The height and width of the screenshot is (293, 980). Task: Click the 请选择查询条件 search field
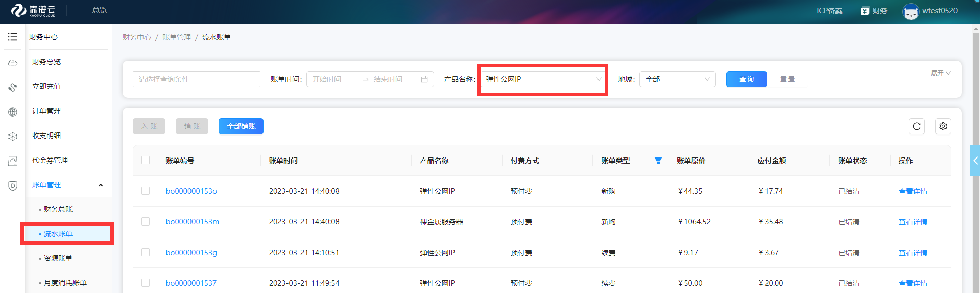pos(197,79)
